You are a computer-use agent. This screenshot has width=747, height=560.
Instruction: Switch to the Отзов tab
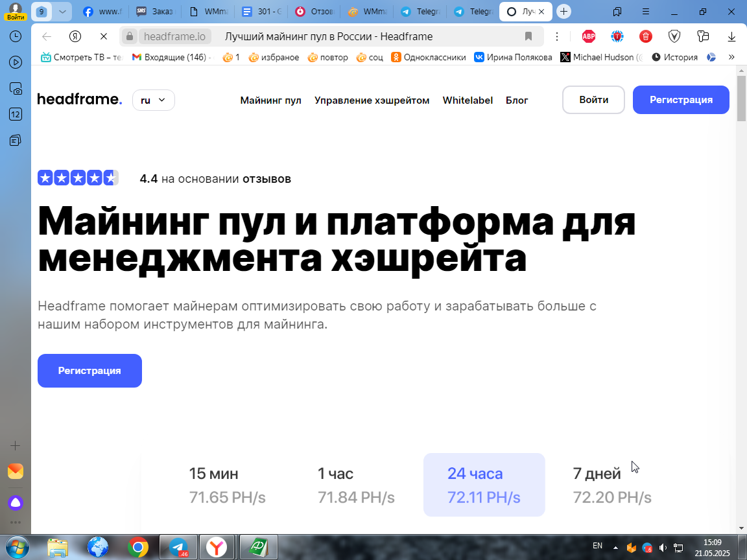(314, 12)
